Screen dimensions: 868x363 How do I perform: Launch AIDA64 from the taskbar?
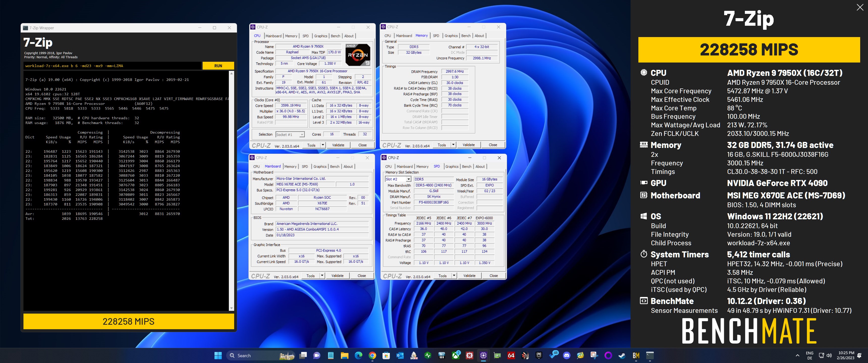[x=511, y=355]
